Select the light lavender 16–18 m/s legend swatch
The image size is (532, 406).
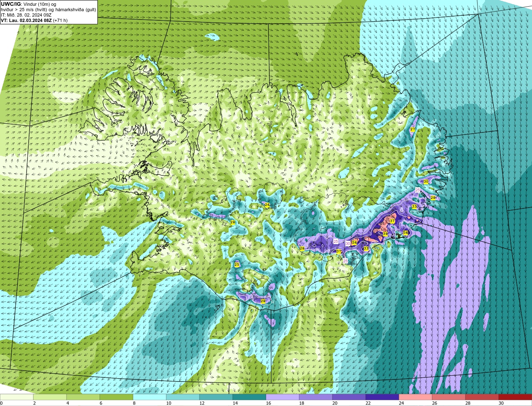[283, 397]
